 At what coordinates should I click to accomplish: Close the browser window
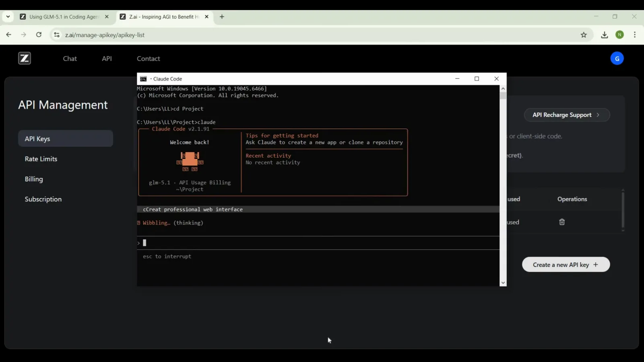[634, 16]
